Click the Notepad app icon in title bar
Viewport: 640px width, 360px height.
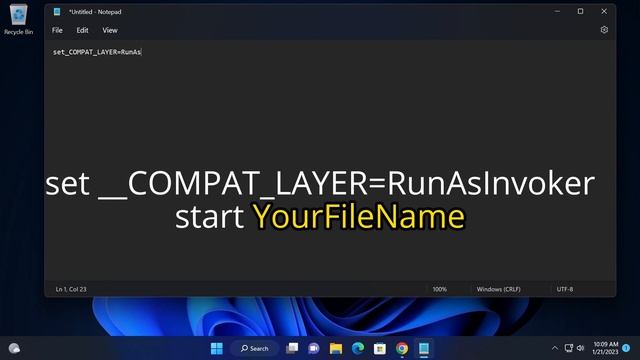click(57, 12)
